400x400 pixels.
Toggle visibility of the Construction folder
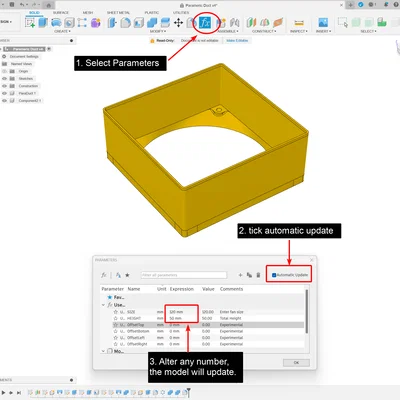pyautogui.click(x=4, y=86)
